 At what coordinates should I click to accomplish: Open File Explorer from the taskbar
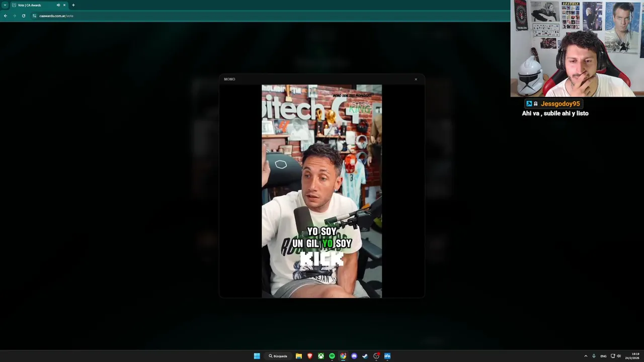click(x=299, y=356)
